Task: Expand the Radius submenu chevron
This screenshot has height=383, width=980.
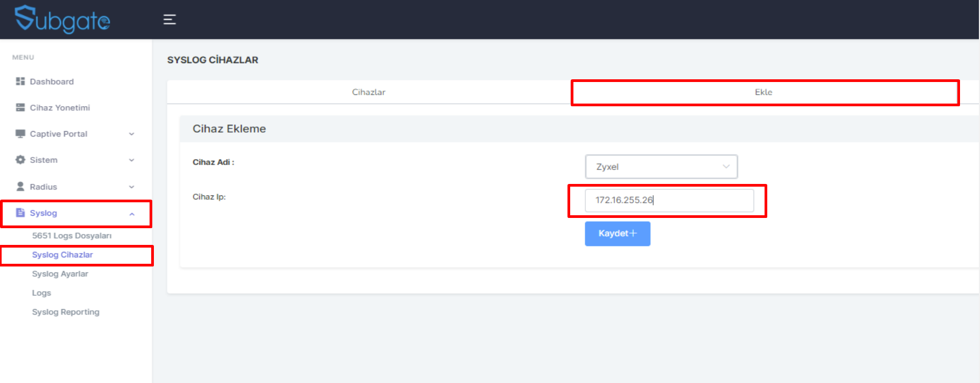Action: click(x=132, y=187)
